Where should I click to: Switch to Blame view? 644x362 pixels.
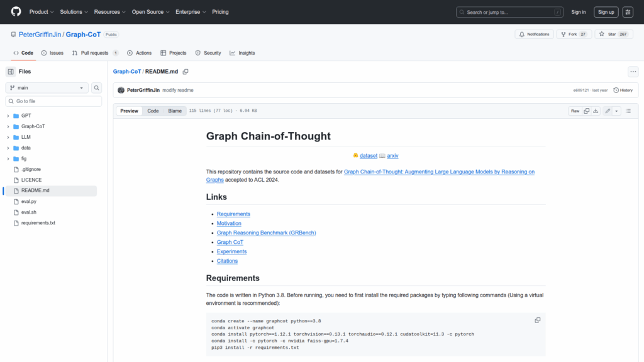point(175,111)
